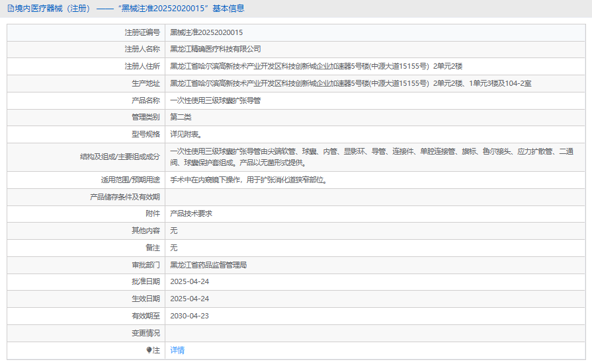Click the 注册证编号 row label
The height and width of the screenshot is (364, 592).
click(x=142, y=32)
